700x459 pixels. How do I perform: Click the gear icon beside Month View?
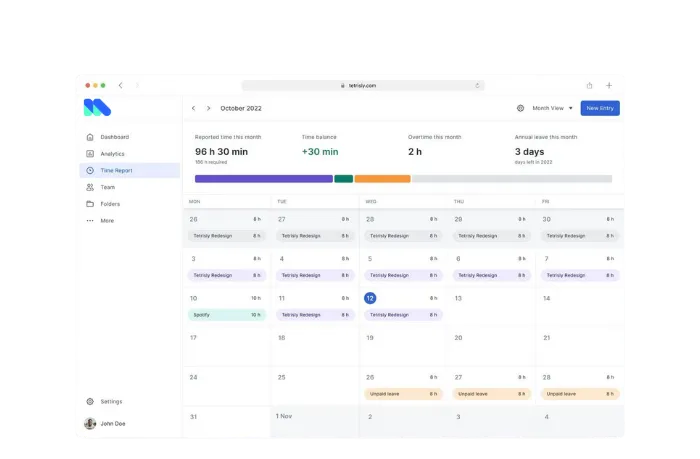point(520,108)
